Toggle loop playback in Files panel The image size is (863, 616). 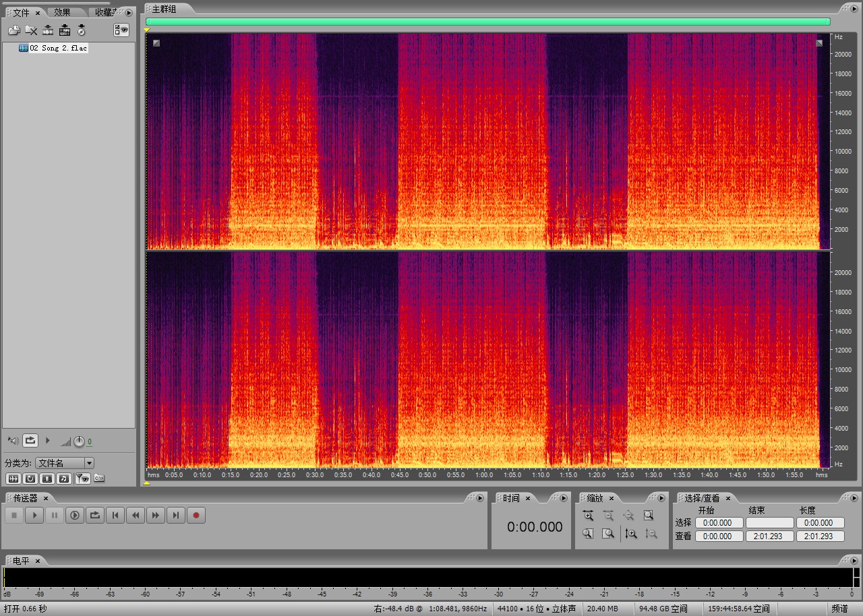click(x=30, y=441)
